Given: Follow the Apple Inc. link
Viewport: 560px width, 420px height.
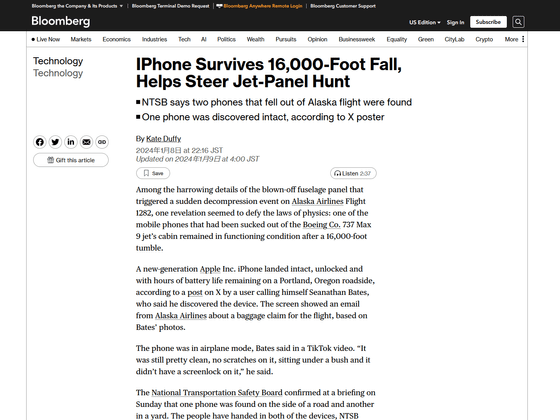Looking at the screenshot, I should pyautogui.click(x=210, y=269).
